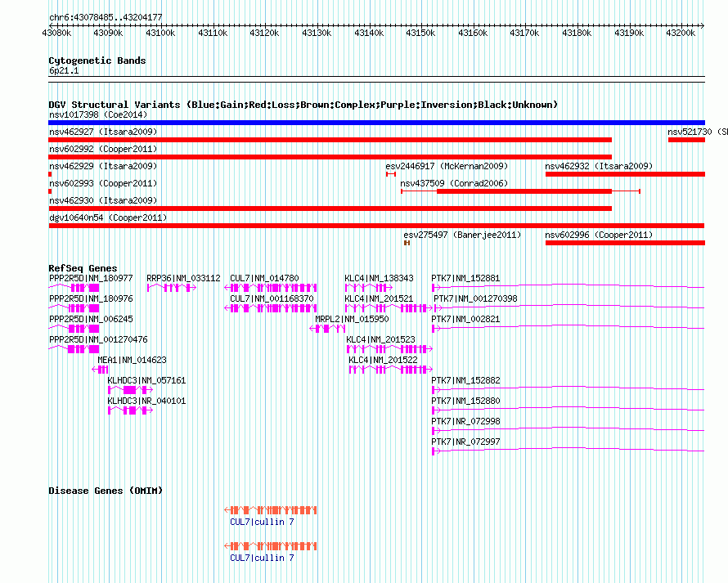The height and width of the screenshot is (583, 728).
Task: Click the small nsv462929 red marker
Action: [50, 174]
